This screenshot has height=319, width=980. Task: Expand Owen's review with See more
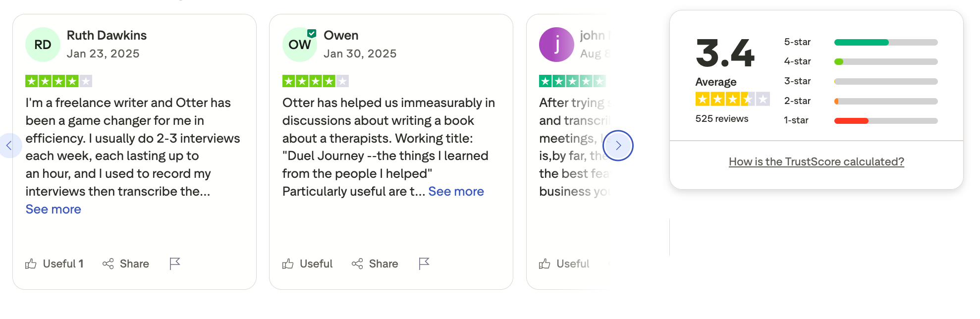(456, 191)
